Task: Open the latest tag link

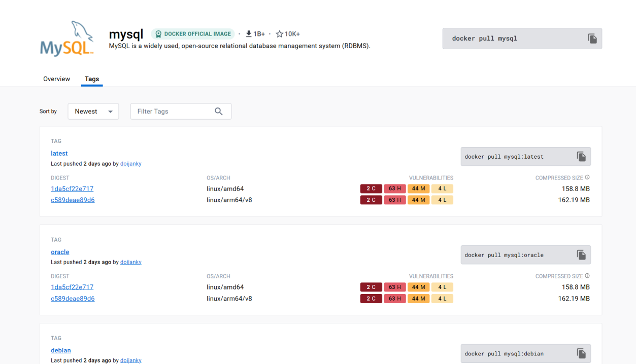Action: pyautogui.click(x=59, y=153)
